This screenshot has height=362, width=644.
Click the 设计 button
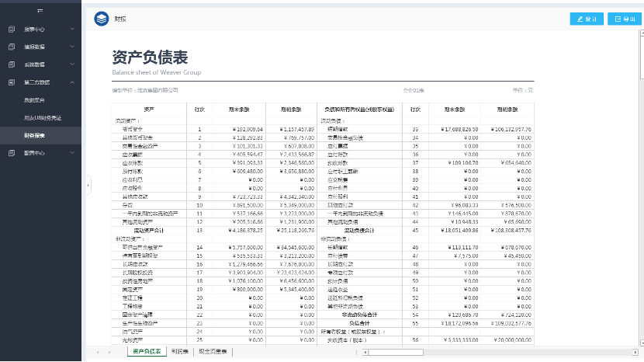[587, 19]
